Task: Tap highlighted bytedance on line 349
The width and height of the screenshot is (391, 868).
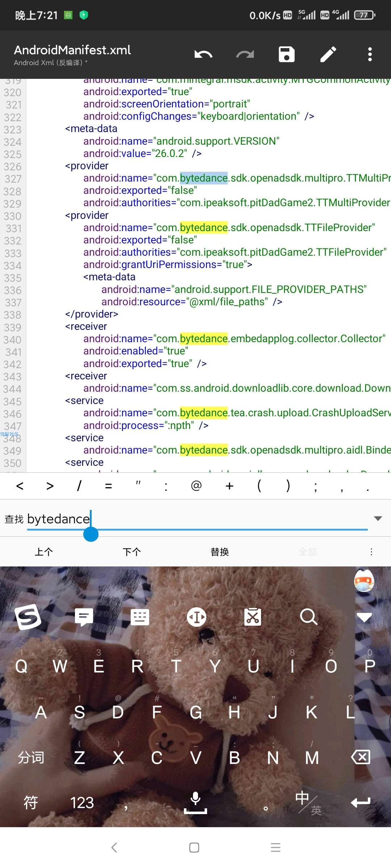Action: [x=204, y=450]
